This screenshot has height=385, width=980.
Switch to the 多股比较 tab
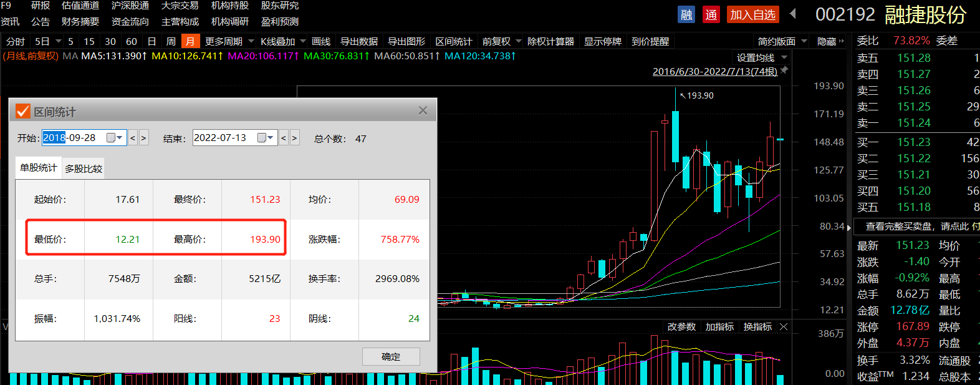[84, 168]
